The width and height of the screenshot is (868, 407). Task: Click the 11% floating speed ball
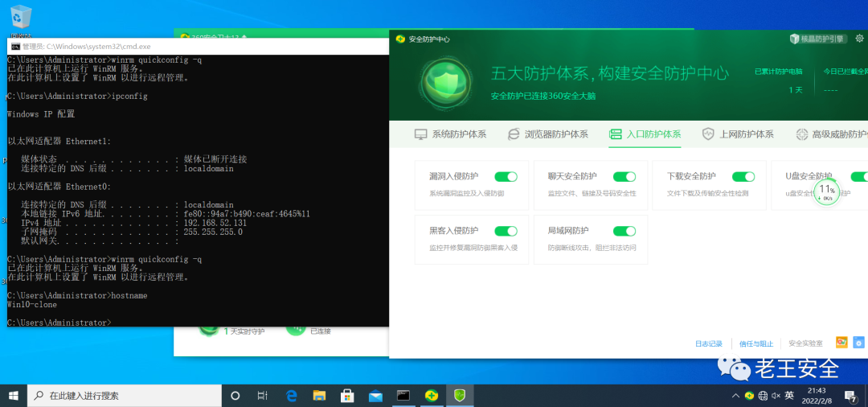click(827, 191)
